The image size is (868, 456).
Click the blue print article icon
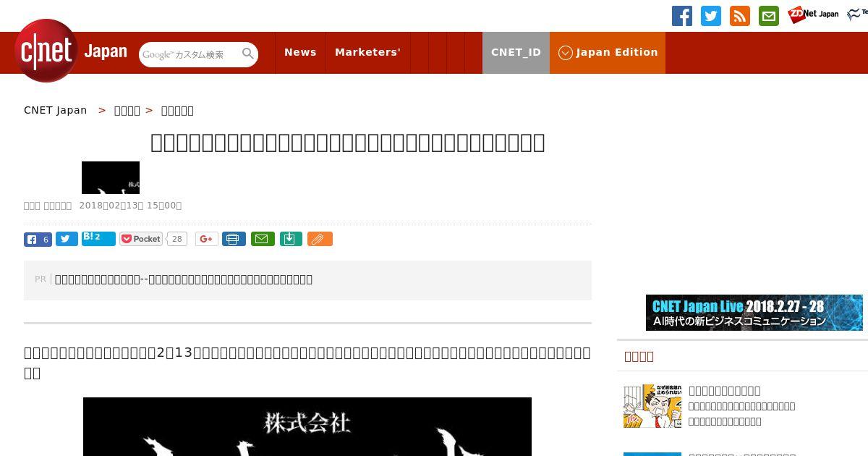(x=234, y=239)
